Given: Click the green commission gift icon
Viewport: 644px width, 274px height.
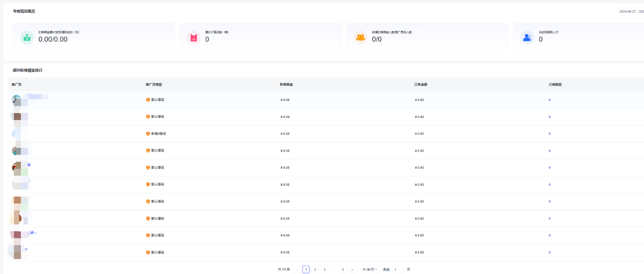Looking at the screenshot, I should tap(27, 38).
